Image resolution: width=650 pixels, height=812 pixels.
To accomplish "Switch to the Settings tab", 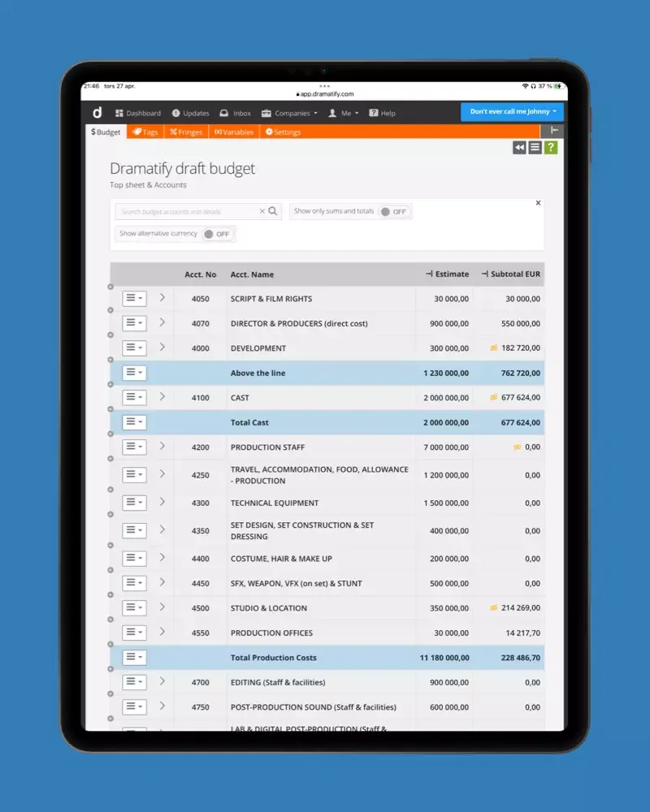I will [x=283, y=132].
